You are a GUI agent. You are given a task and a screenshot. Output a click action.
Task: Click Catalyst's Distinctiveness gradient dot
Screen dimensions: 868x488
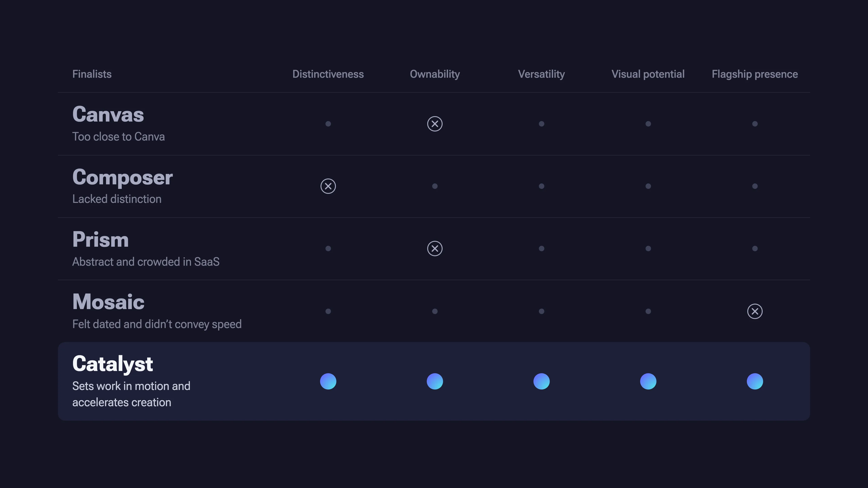328,381
